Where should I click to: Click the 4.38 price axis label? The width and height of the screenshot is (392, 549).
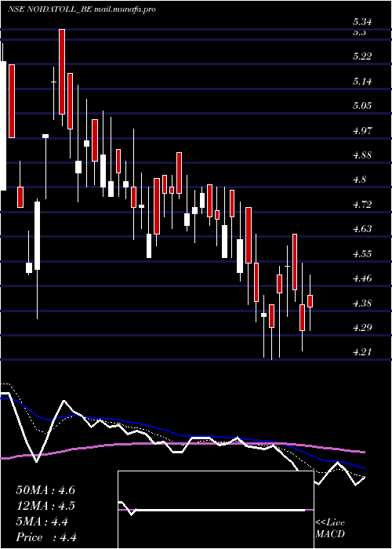(x=362, y=304)
